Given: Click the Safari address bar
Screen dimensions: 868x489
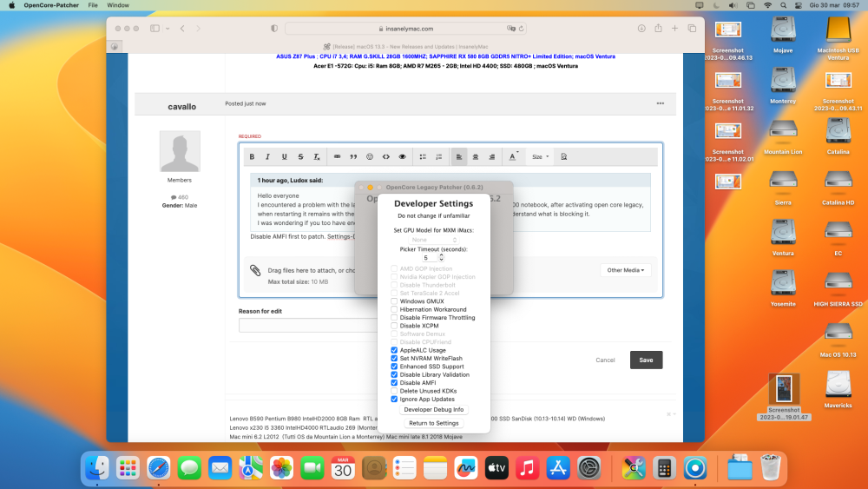Looking at the screenshot, I should pyautogui.click(x=405, y=29).
